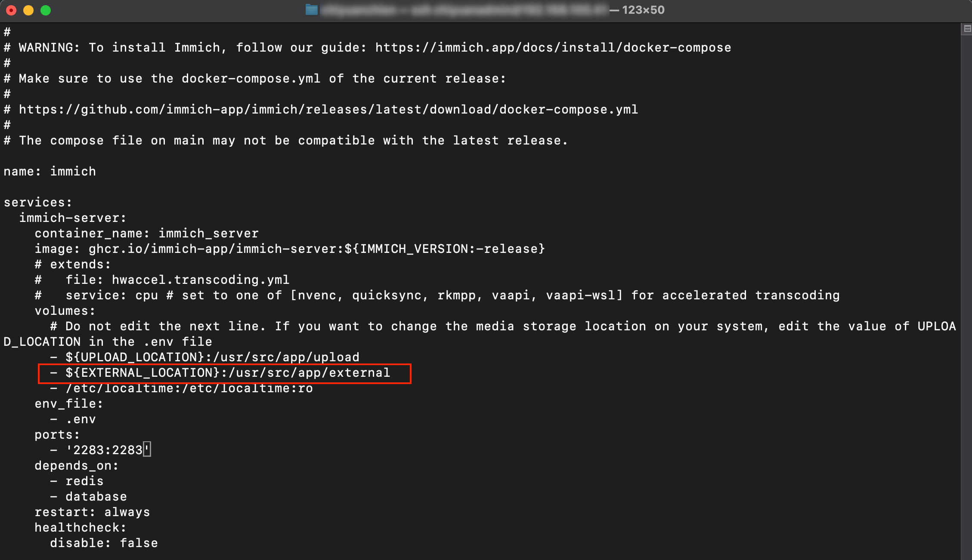Click the red close window button
Viewport: 972px width, 560px height.
coord(11,10)
